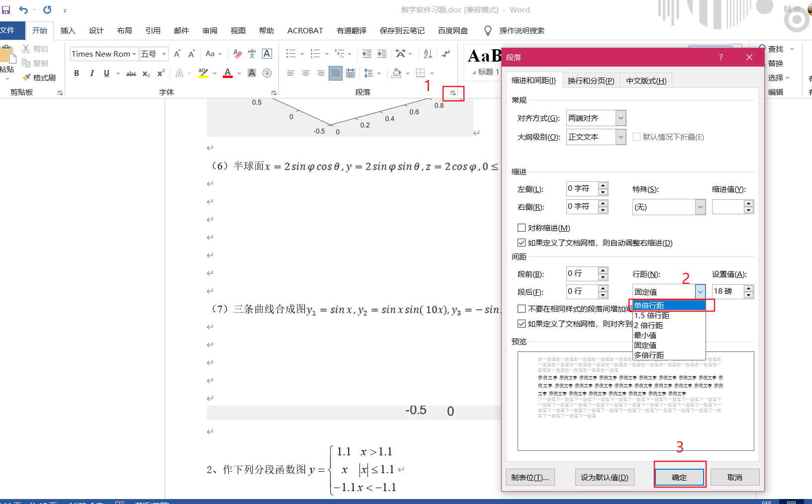Apply superscript formatting
The image size is (812, 504).
(161, 74)
